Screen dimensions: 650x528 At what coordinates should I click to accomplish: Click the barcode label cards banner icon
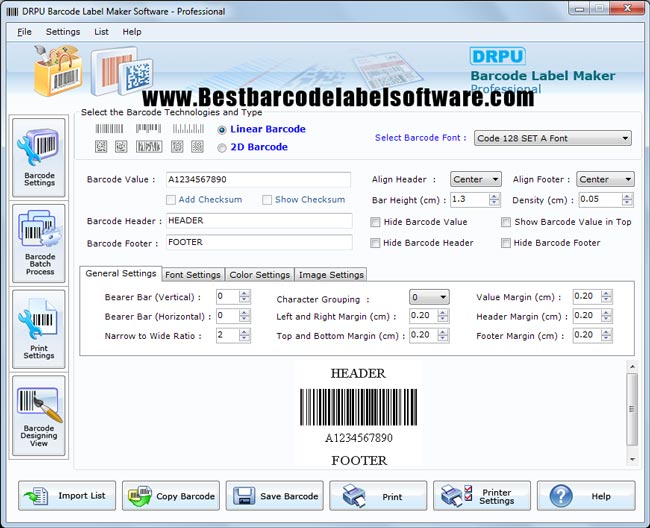pyautogui.click(x=122, y=71)
